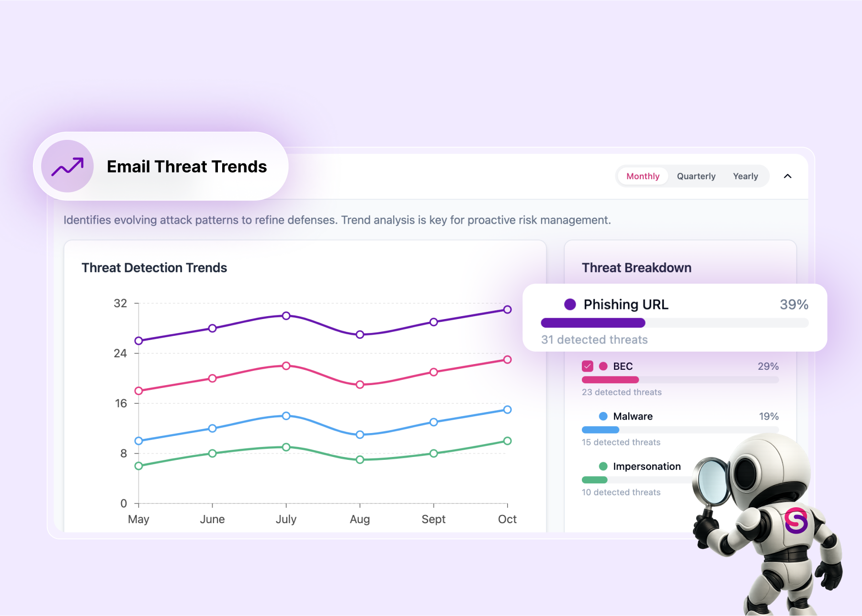
Task: Uncheck the BEC checkbox
Action: (x=588, y=366)
